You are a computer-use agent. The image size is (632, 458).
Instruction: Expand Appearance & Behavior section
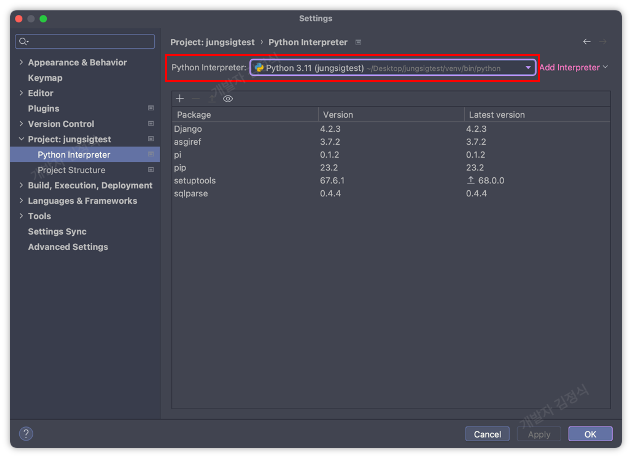pyautogui.click(x=21, y=62)
